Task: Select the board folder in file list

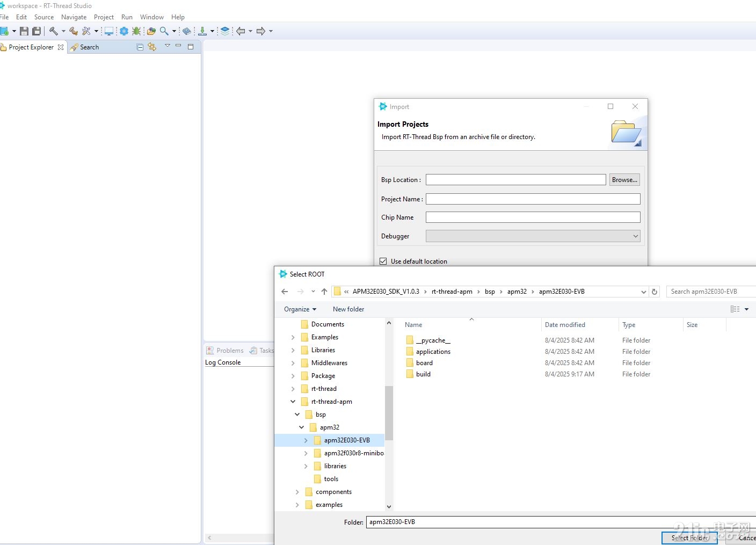Action: click(419, 363)
